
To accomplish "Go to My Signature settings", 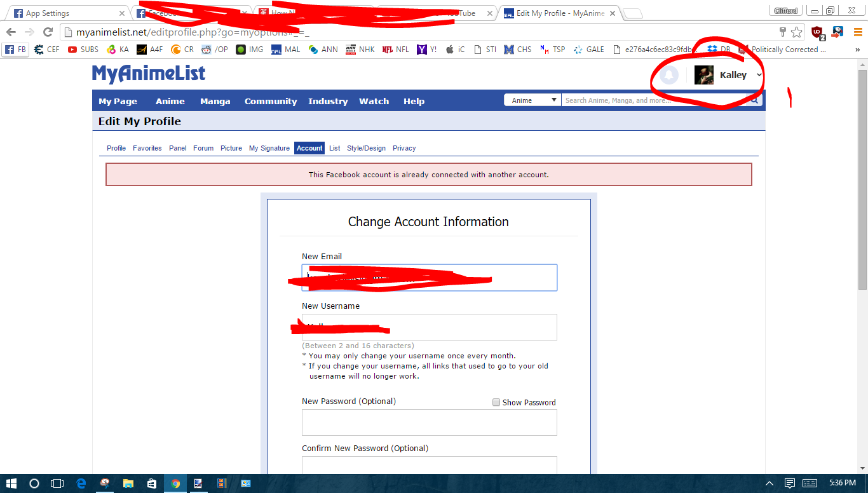I will pos(269,148).
